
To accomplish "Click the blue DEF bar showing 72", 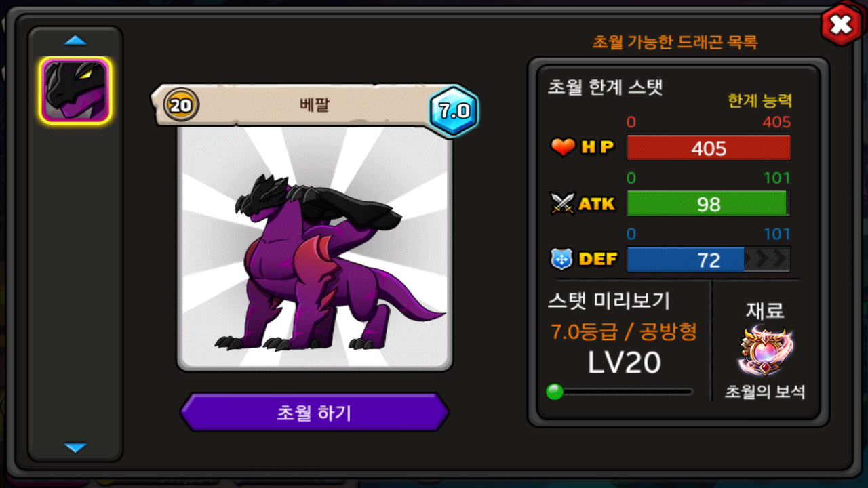I will click(709, 260).
